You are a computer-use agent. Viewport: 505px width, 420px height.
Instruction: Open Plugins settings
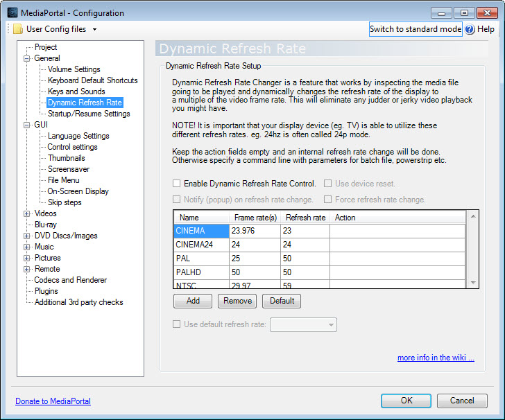46,292
